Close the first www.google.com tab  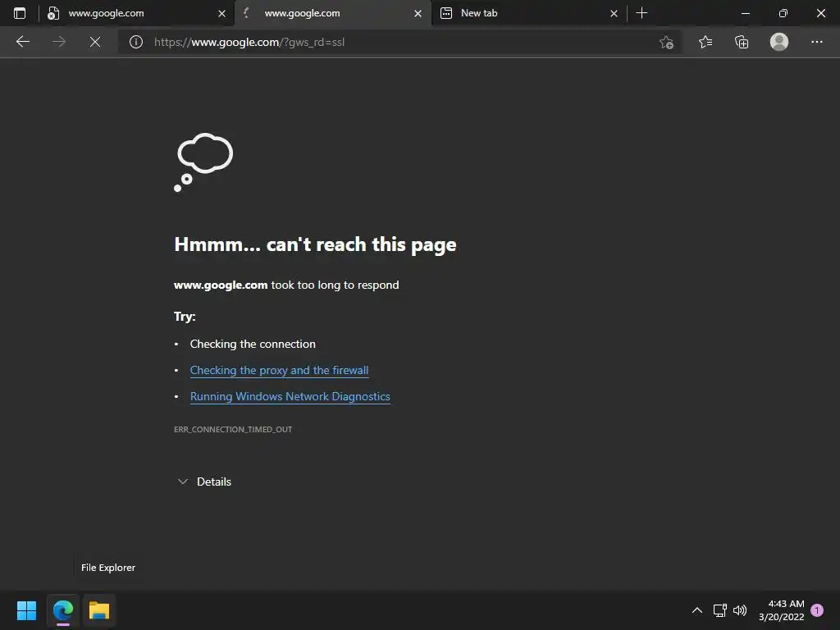coord(221,13)
